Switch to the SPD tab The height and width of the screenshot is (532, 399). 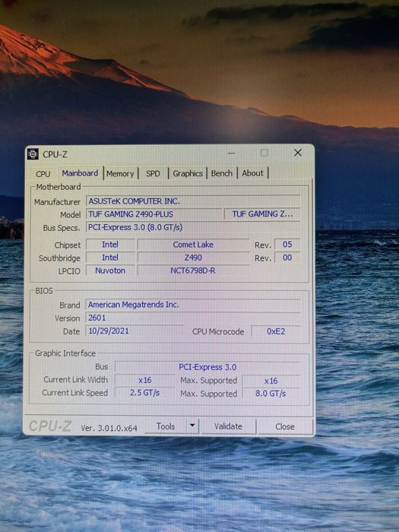coord(153,173)
